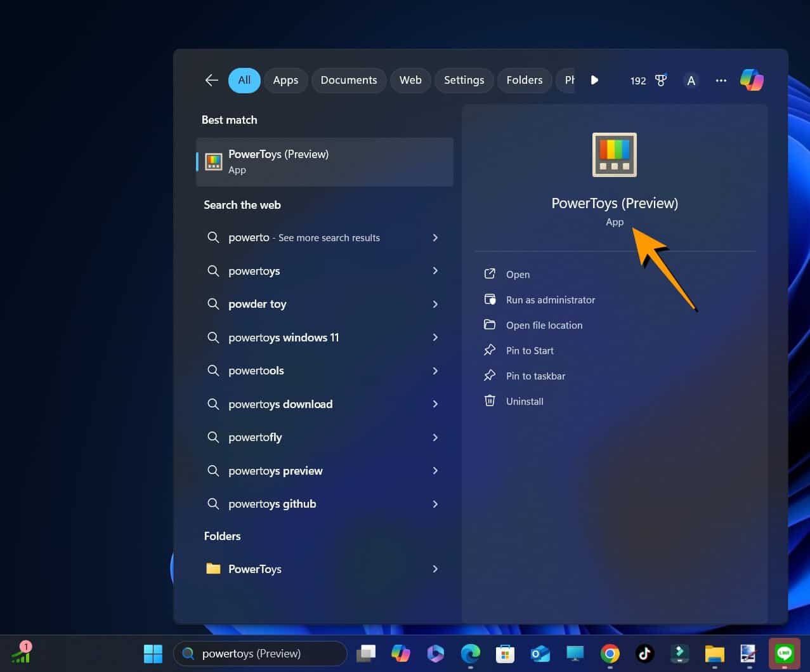
Task: Run PowerToys as administrator
Action: [550, 300]
